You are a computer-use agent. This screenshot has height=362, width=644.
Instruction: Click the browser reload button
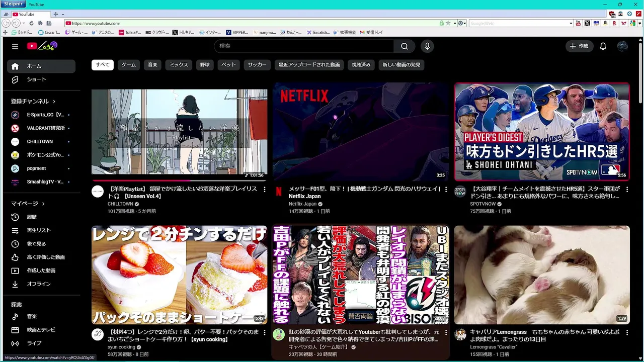click(x=31, y=23)
